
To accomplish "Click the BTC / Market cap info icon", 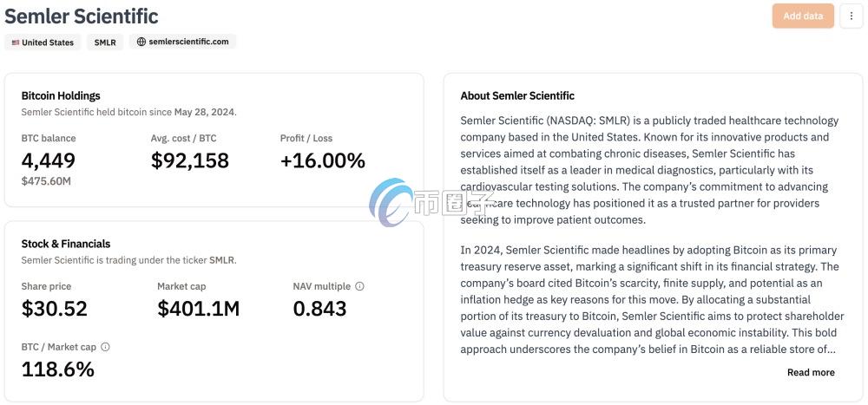I will coord(105,347).
